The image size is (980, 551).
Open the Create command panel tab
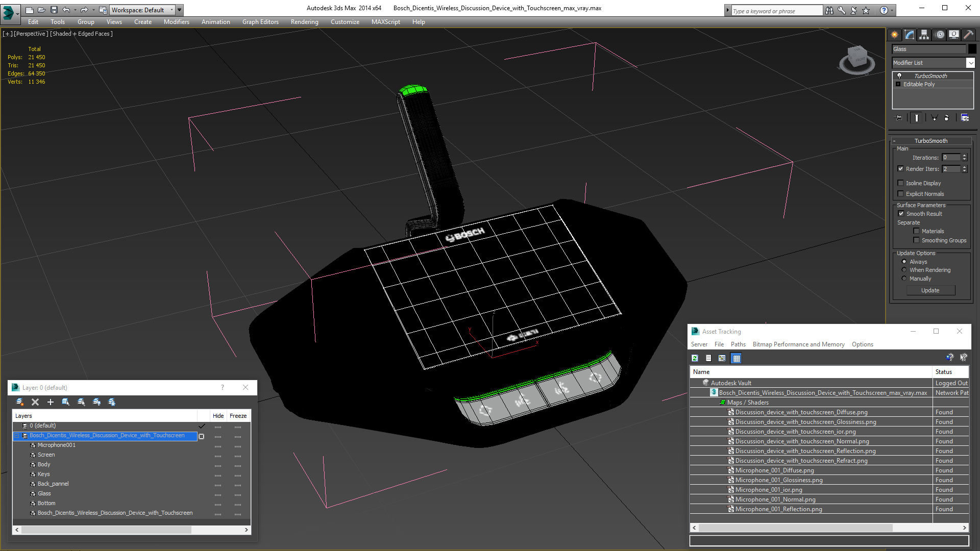tap(895, 35)
